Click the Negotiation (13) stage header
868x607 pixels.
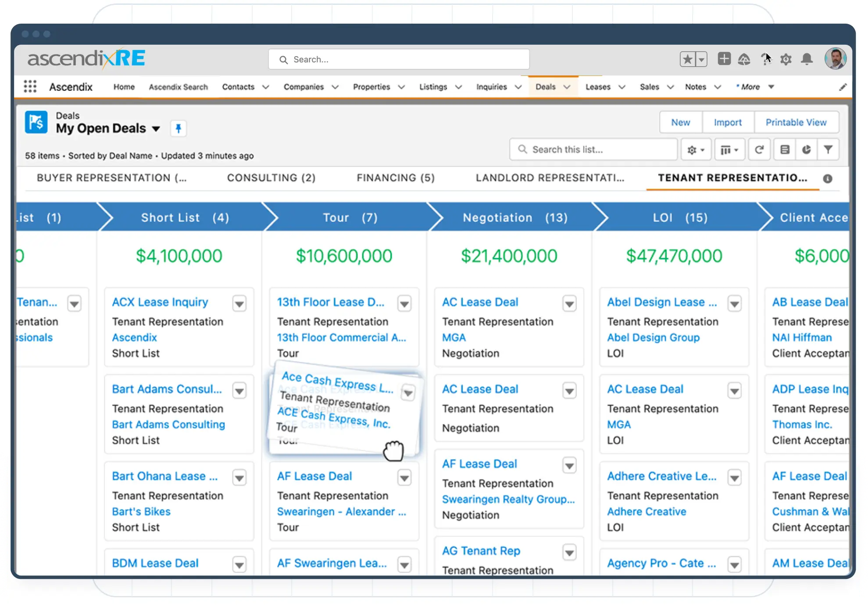[x=515, y=218]
